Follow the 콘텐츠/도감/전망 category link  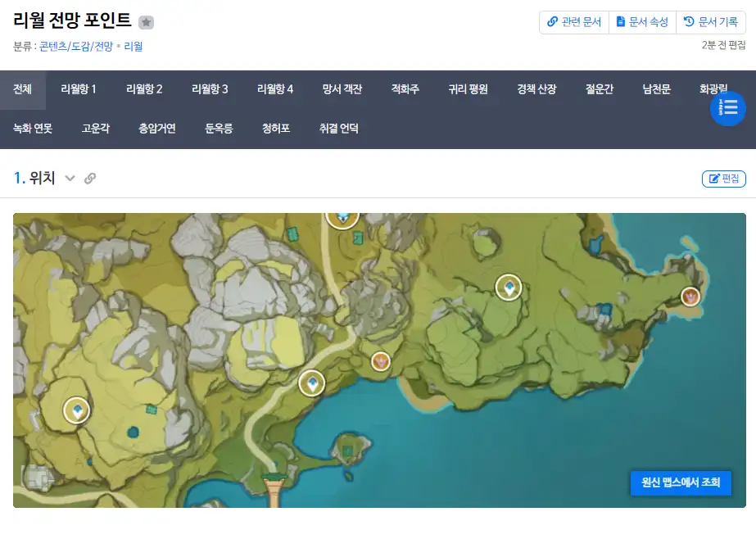[76, 47]
